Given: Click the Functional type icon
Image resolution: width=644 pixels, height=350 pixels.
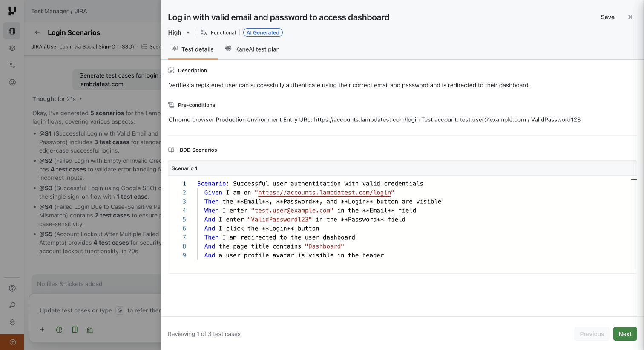Looking at the screenshot, I should [x=204, y=32].
